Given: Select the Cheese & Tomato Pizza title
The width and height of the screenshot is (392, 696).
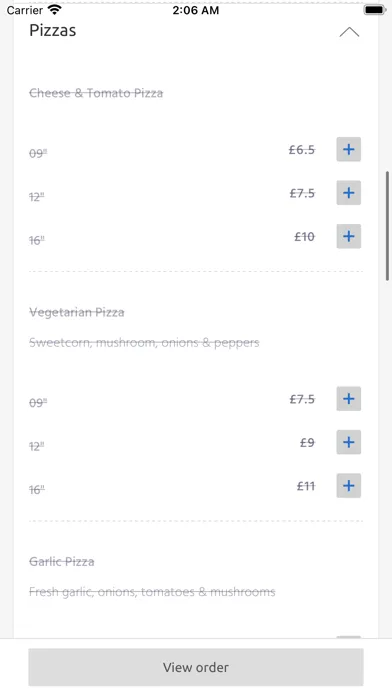Looking at the screenshot, I should [x=96, y=93].
